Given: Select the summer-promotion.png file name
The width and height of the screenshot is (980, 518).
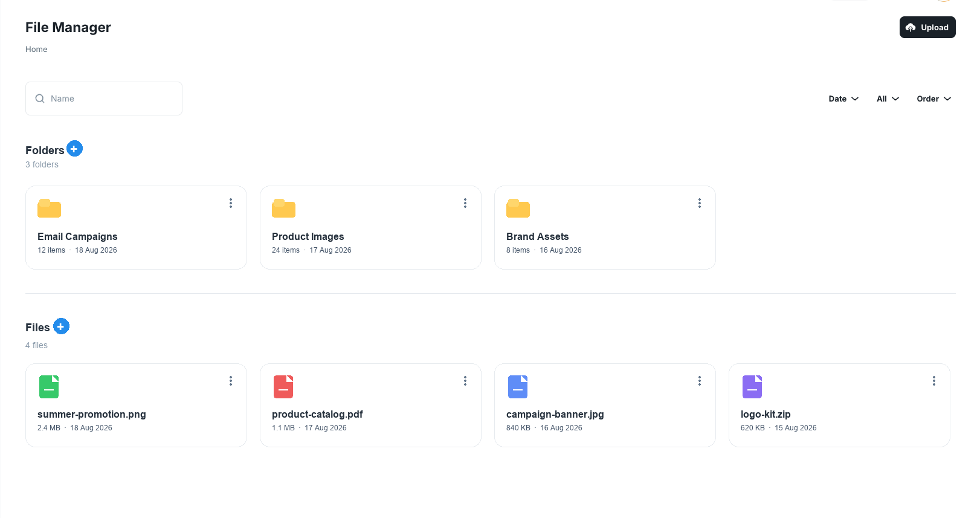Looking at the screenshot, I should pyautogui.click(x=92, y=414).
